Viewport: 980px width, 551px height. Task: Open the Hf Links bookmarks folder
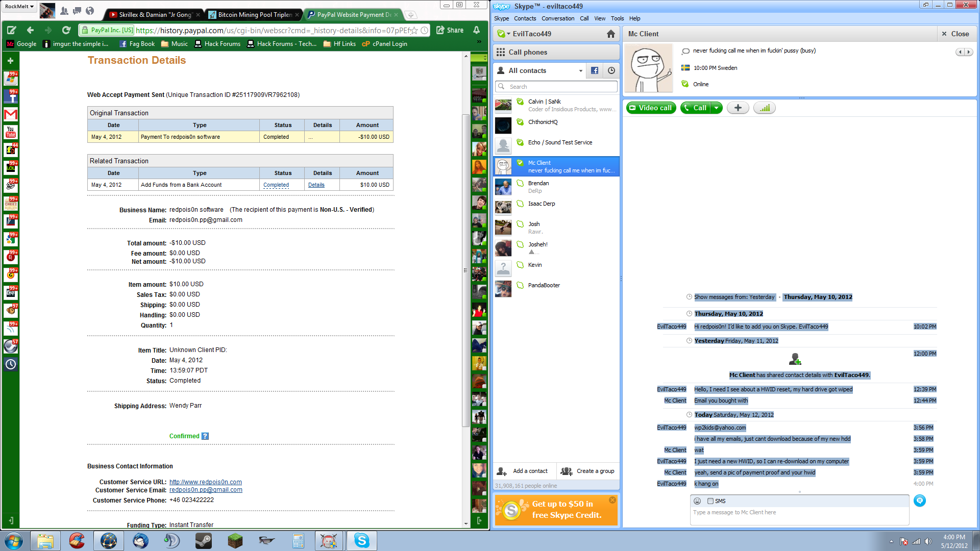339,44
